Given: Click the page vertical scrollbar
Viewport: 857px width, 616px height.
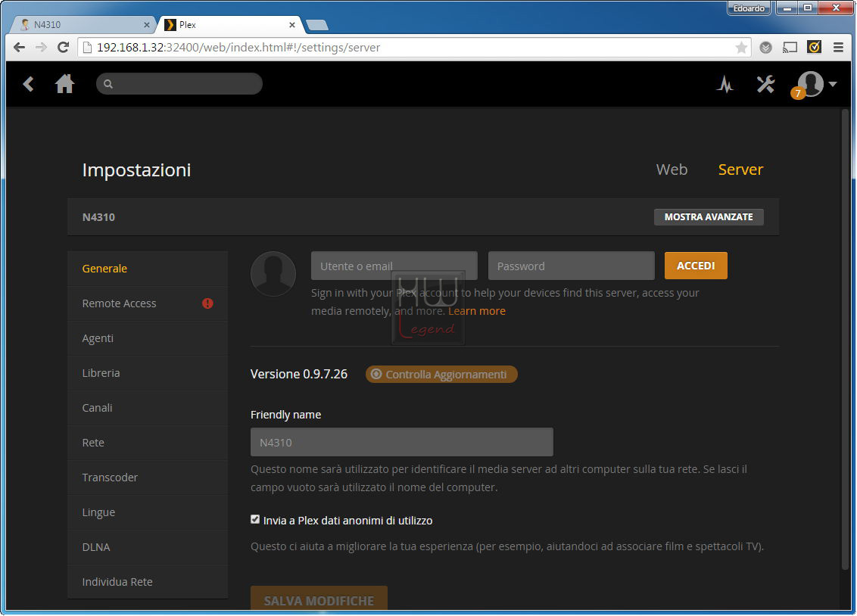Looking at the screenshot, I should point(845,338).
